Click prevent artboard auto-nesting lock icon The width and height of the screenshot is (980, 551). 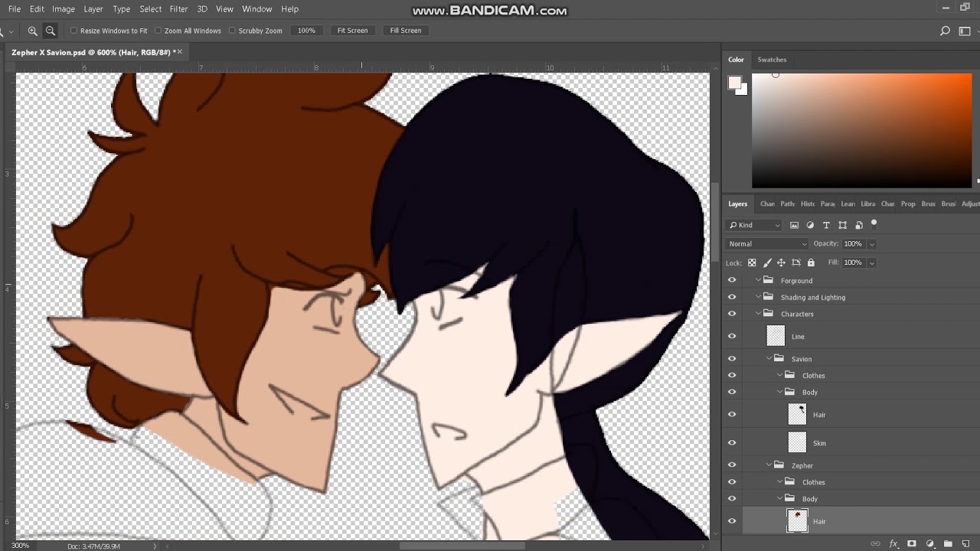(796, 262)
